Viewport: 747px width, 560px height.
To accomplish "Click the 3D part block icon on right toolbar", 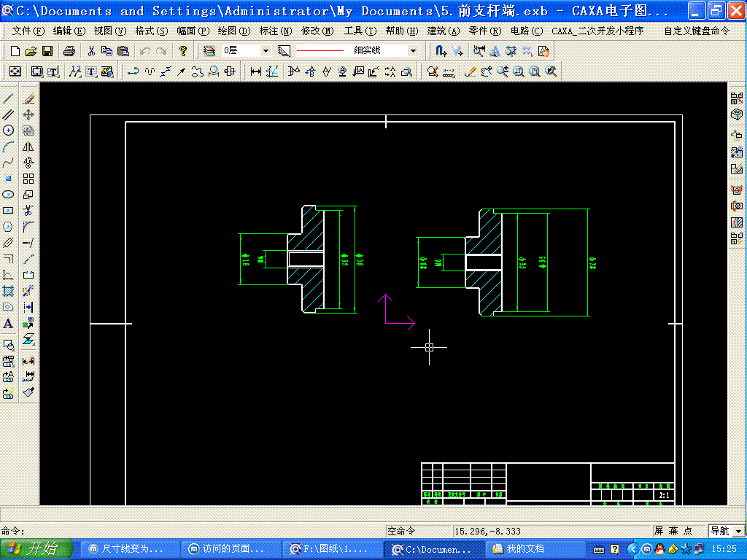I will (737, 114).
